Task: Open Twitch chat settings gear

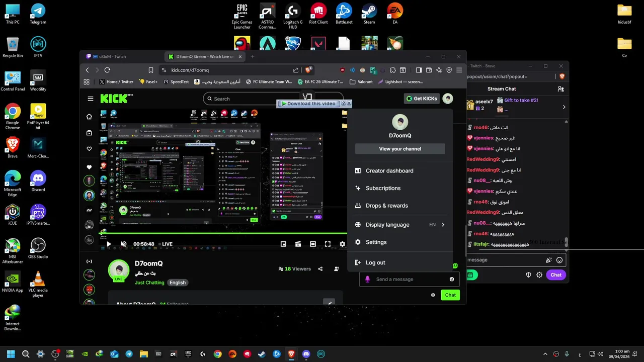Action: [x=539, y=275]
